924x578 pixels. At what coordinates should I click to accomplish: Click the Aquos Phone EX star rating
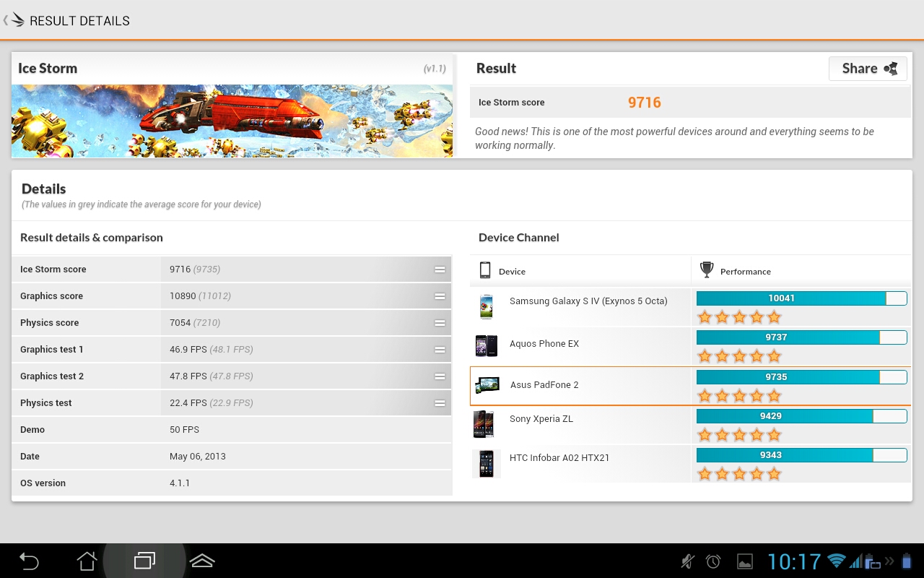click(739, 356)
